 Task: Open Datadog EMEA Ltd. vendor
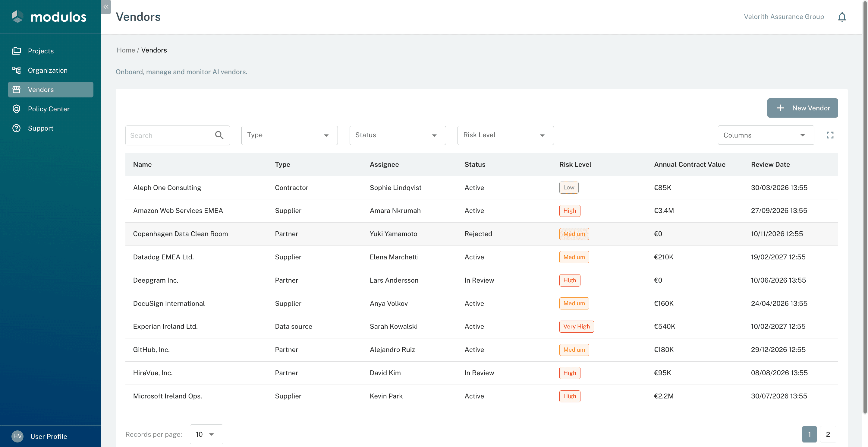[x=163, y=257]
